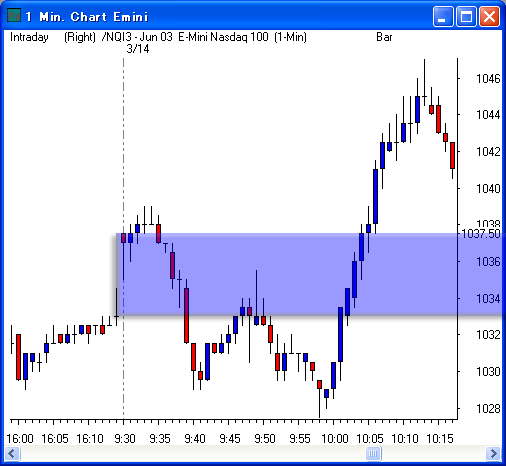
Task: Click the chart window title bar icon
Action: pos(14,16)
